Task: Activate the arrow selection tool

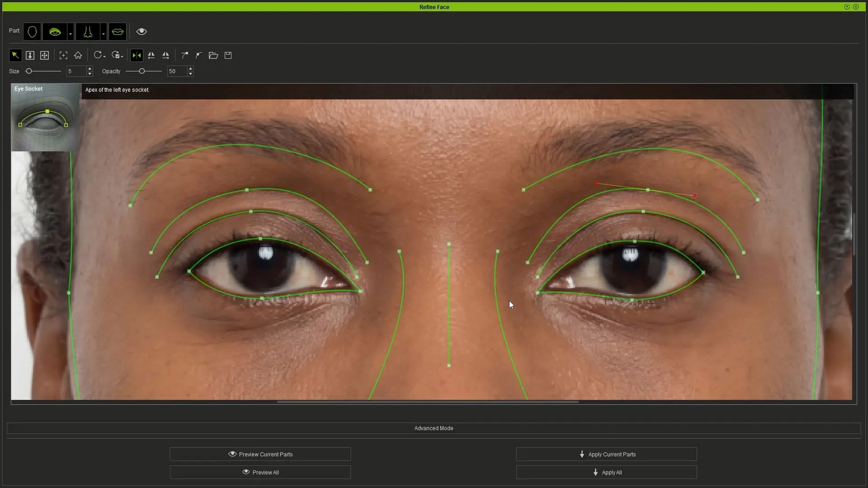Action: [15, 55]
